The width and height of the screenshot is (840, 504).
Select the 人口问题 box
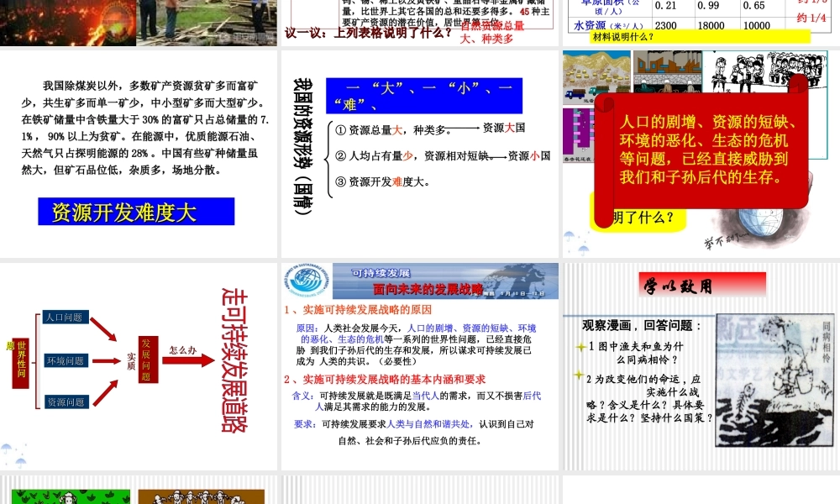(x=65, y=317)
